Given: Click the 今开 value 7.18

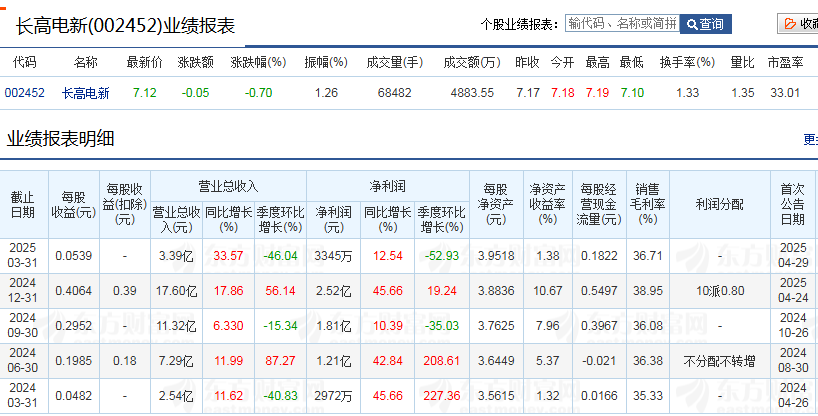Looking at the screenshot, I should pyautogui.click(x=562, y=93).
